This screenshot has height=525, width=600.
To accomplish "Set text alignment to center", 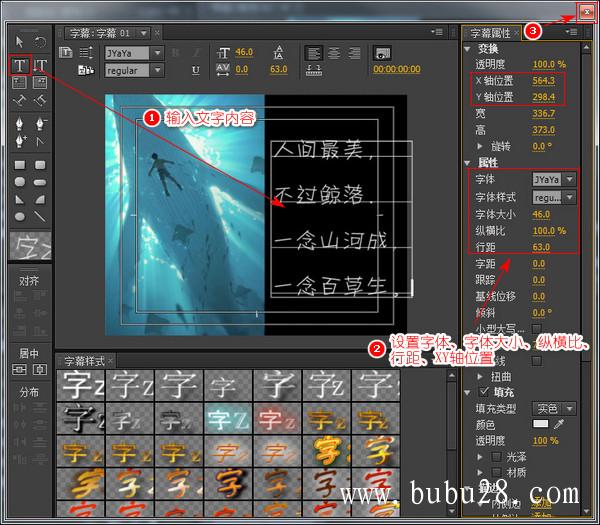I will (x=334, y=53).
